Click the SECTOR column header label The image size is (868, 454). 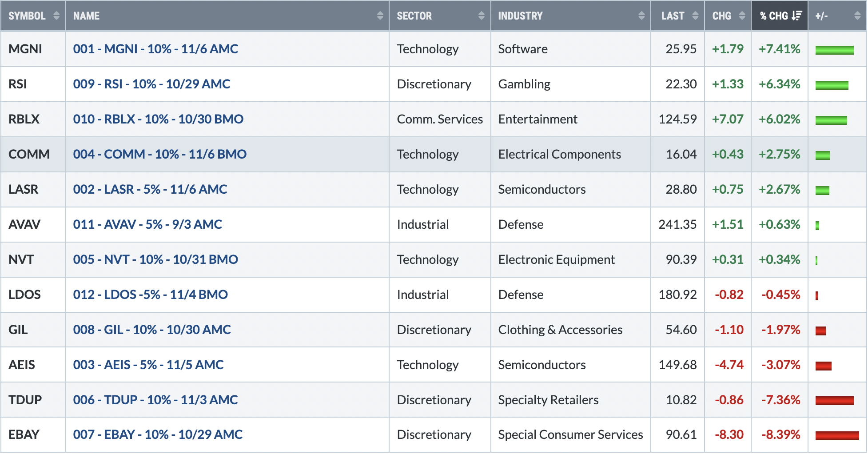pyautogui.click(x=414, y=16)
